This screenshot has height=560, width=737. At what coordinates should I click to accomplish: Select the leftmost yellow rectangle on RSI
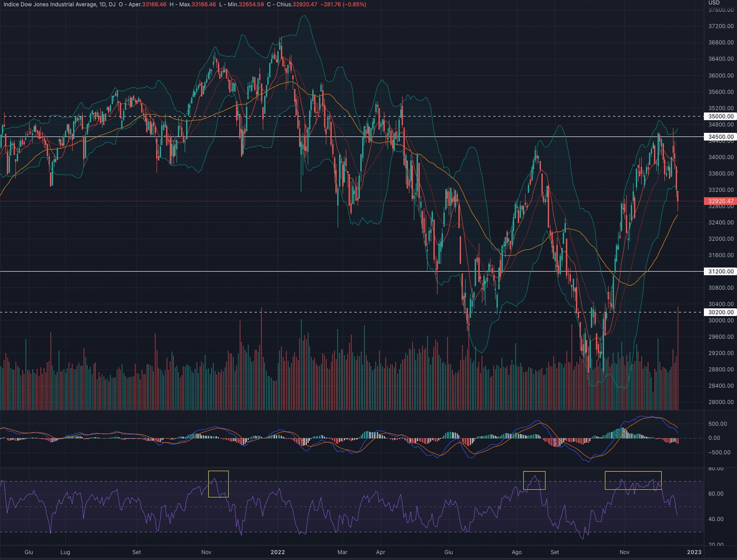pyautogui.click(x=218, y=484)
